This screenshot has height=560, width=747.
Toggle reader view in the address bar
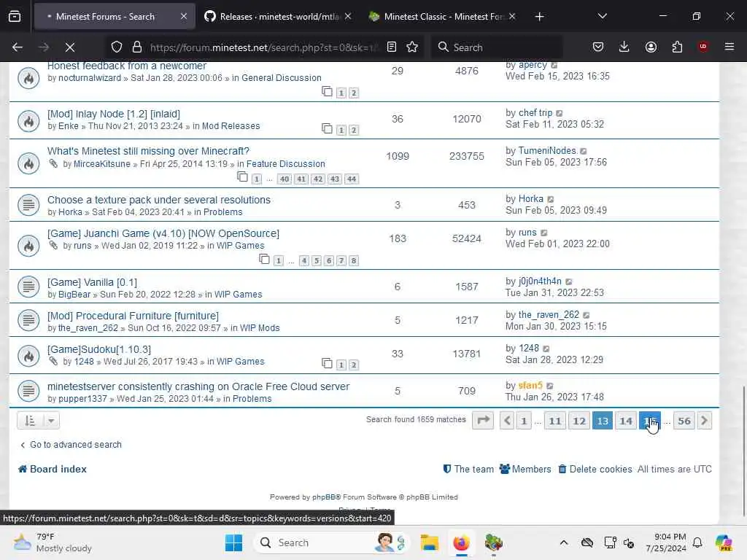[392, 47]
